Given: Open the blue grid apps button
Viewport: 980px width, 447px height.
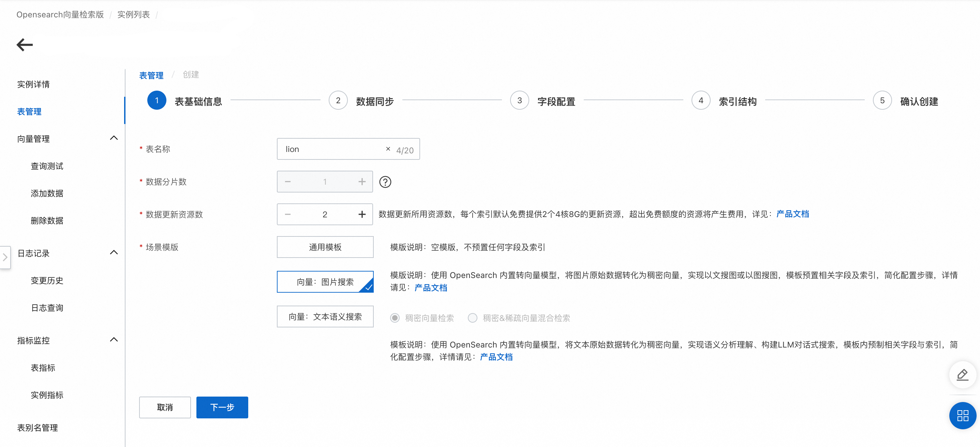Looking at the screenshot, I should click(962, 415).
